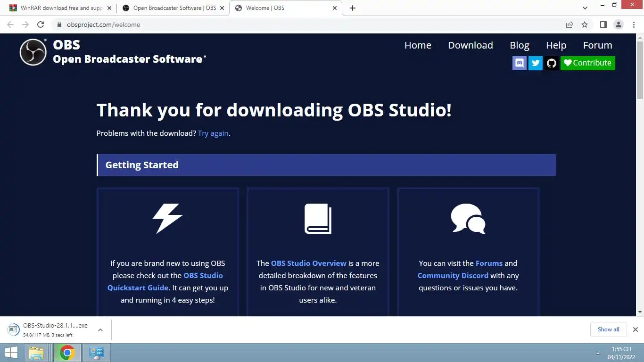
Task: Open the Home menu item
Action: tap(418, 45)
